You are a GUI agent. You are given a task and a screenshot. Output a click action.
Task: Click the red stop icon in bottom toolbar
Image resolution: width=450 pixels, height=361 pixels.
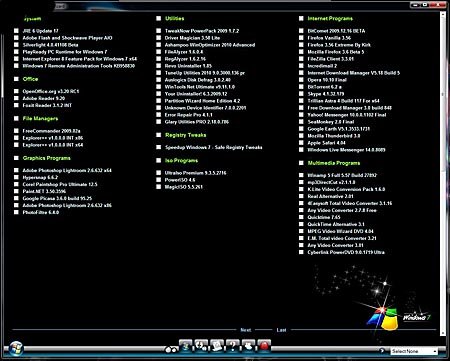264,345
